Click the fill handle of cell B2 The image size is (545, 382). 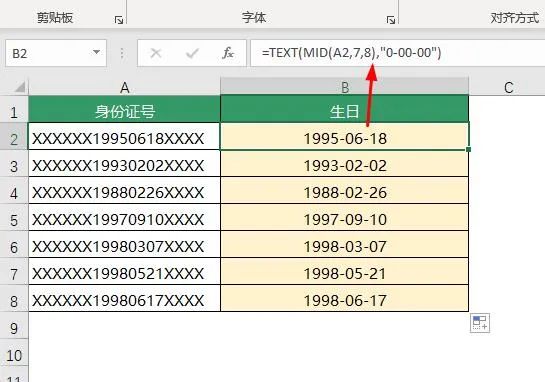tap(469, 149)
